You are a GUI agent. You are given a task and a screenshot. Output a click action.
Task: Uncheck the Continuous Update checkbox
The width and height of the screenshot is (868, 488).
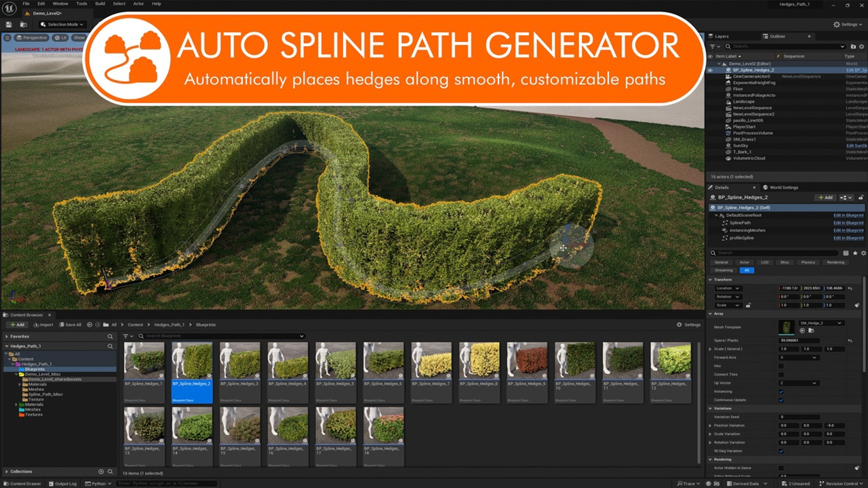click(x=781, y=400)
